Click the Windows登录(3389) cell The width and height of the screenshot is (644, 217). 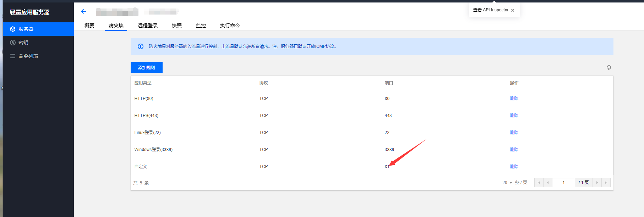(x=153, y=150)
